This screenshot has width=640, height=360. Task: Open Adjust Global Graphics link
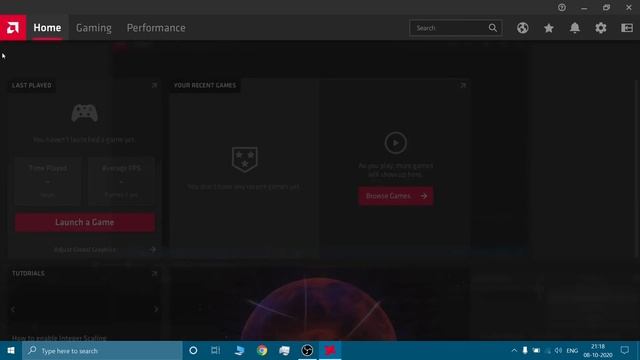85,249
